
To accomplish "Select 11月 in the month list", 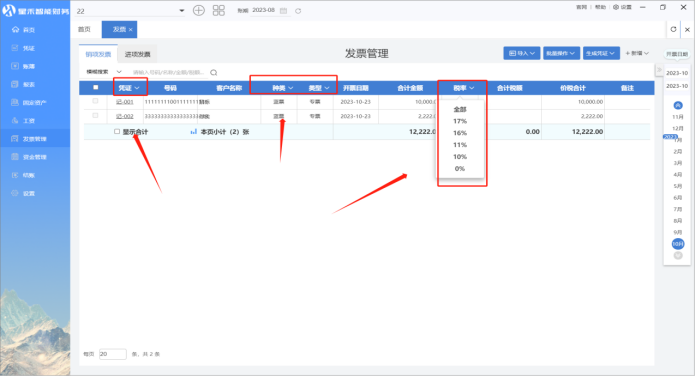I will [x=678, y=117].
